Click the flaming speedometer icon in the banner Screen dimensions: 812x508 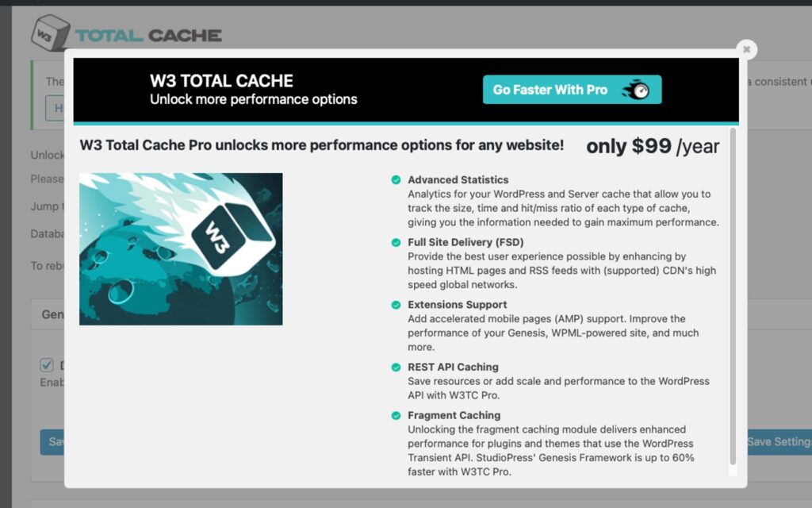coord(636,90)
